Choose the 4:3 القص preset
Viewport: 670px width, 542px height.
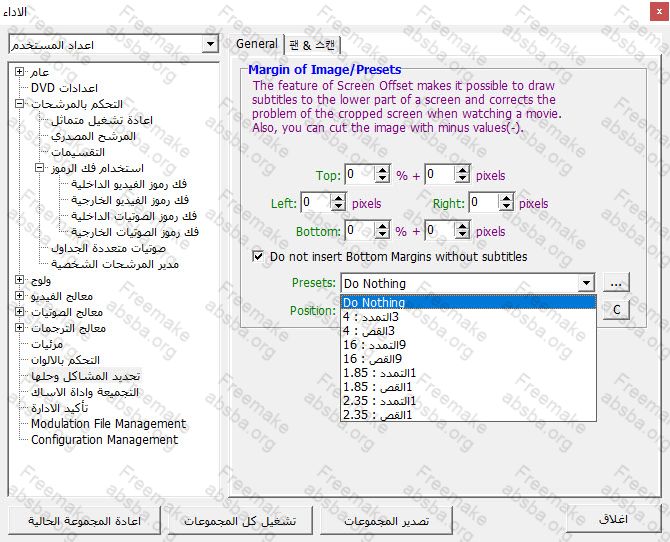pos(468,331)
